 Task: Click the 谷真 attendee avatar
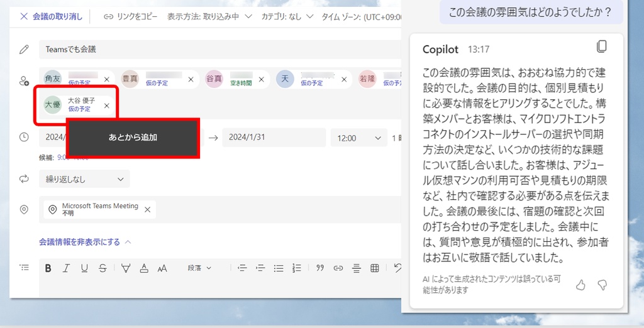(x=214, y=79)
